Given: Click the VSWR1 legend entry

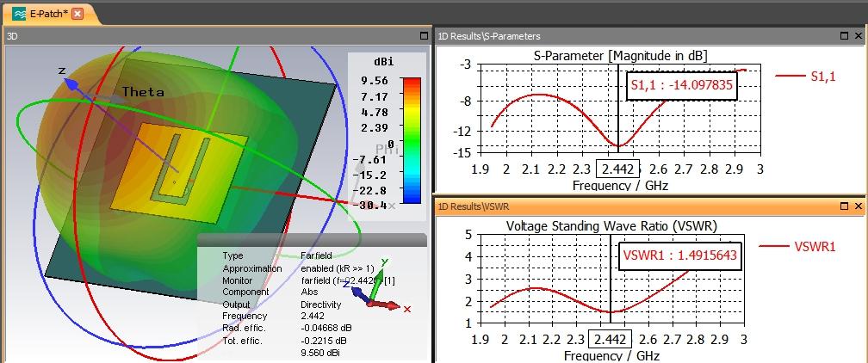Looking at the screenshot, I should click(797, 247).
